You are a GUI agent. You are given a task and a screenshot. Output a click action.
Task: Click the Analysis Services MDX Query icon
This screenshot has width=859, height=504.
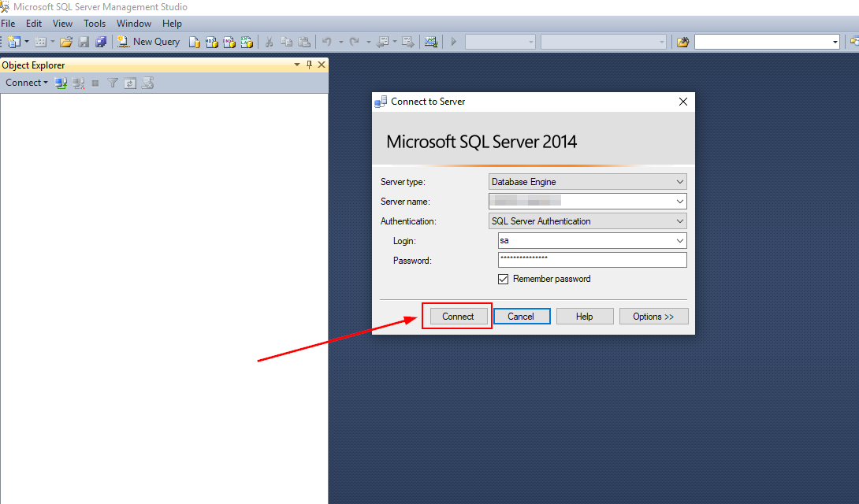211,42
